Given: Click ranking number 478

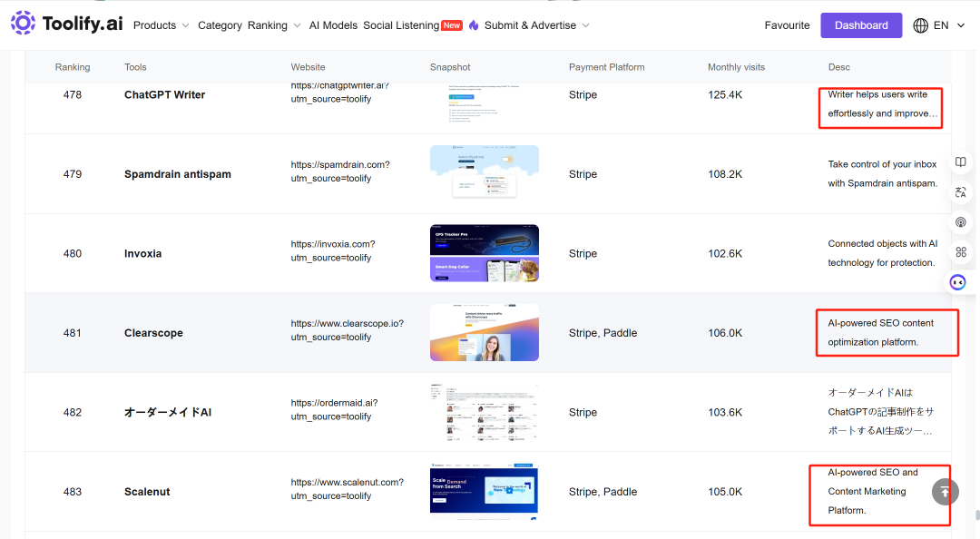Looking at the screenshot, I should (x=73, y=95).
